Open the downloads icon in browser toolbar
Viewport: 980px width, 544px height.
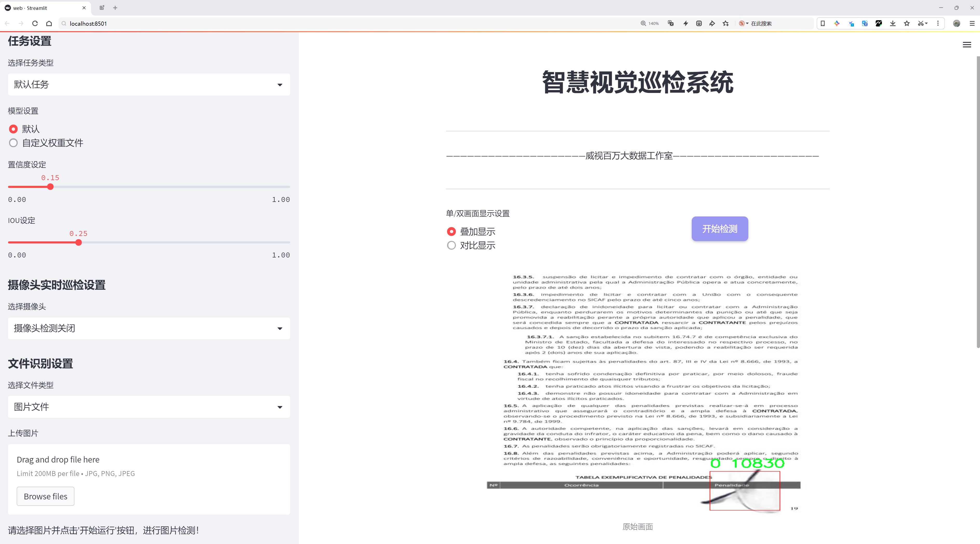point(893,23)
